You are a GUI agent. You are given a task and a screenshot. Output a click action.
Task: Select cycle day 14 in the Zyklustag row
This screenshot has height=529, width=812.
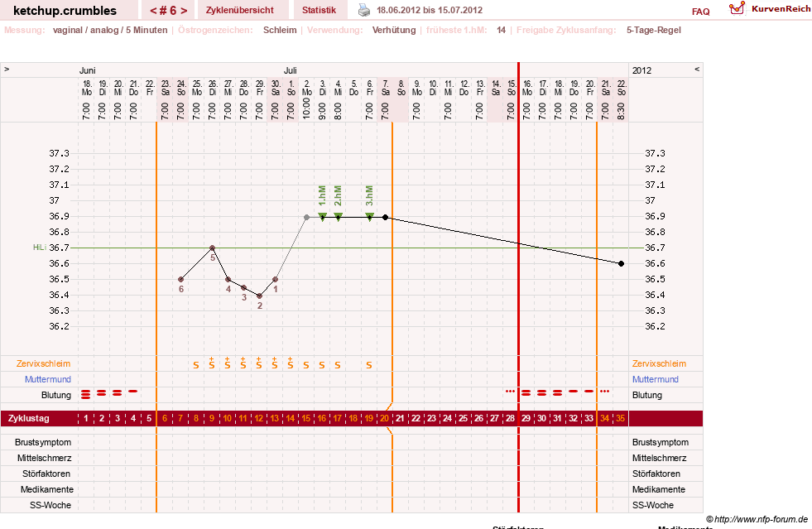tap(290, 418)
